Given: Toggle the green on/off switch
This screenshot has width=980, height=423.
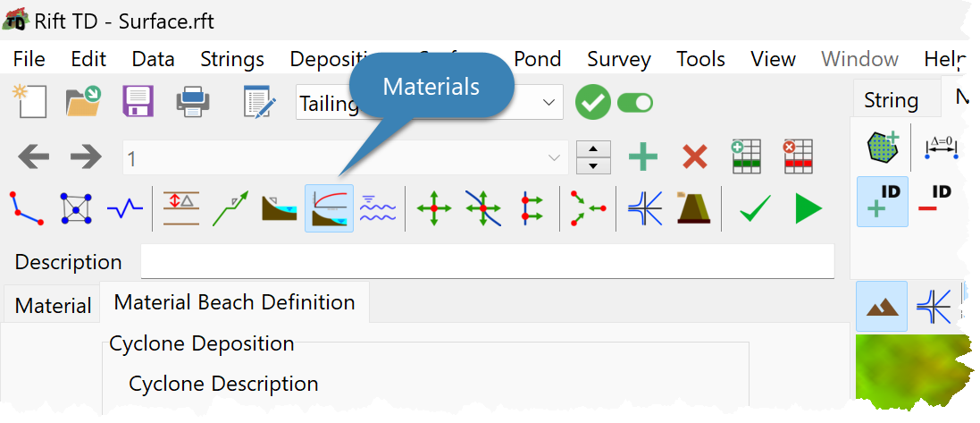Looking at the screenshot, I should point(635,103).
